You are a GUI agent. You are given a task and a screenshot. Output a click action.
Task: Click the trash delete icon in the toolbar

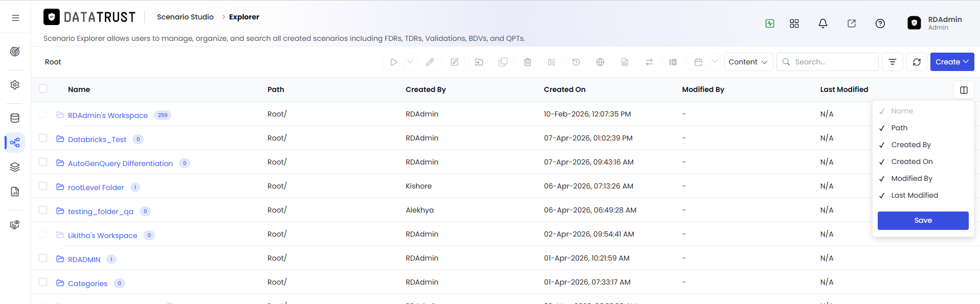tap(528, 62)
